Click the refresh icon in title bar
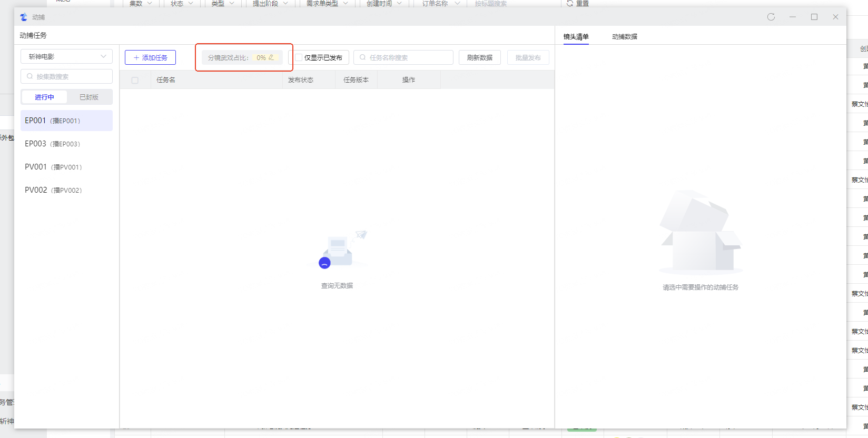 click(771, 17)
